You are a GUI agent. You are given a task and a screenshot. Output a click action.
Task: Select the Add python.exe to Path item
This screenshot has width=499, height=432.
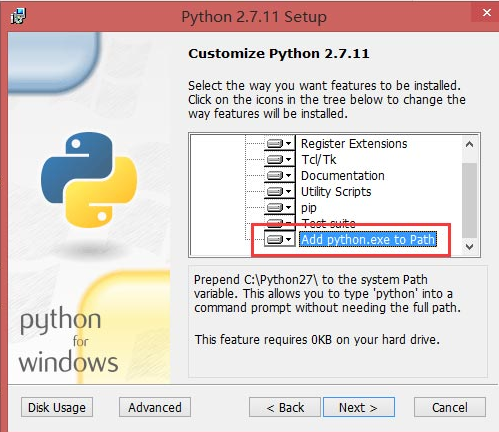point(368,239)
